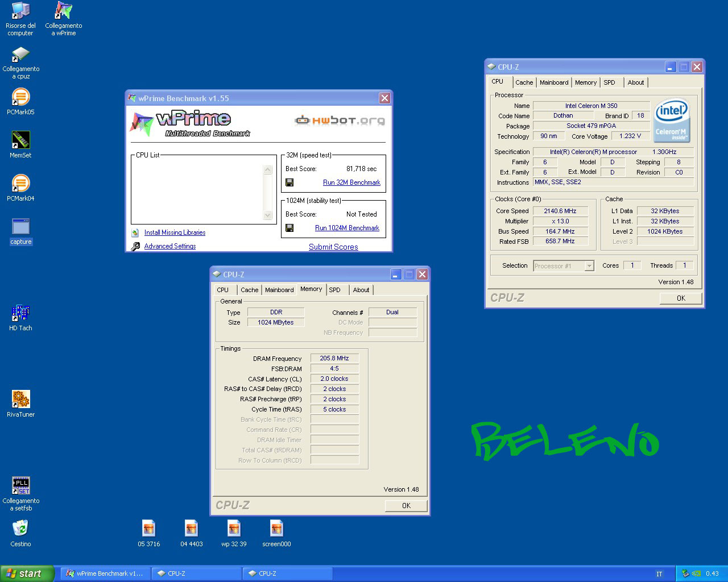Click the IT language indicator
This screenshot has height=582, width=728.
point(659,574)
